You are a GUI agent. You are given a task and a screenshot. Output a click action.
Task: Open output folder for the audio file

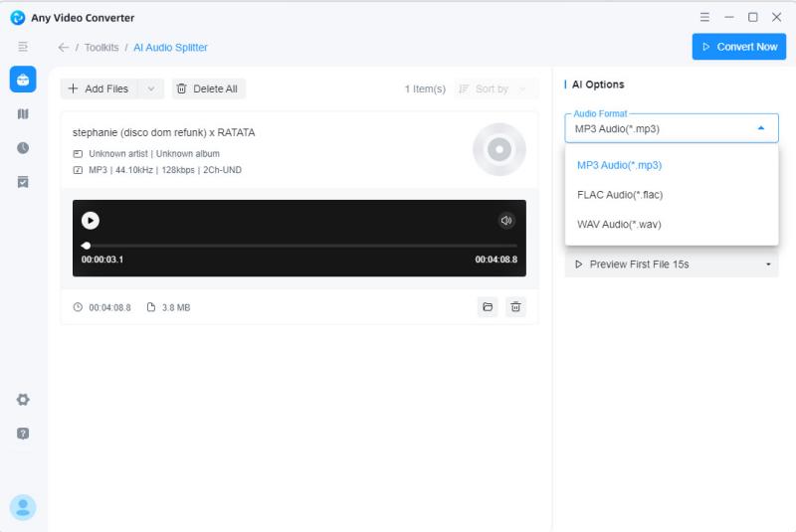(488, 307)
